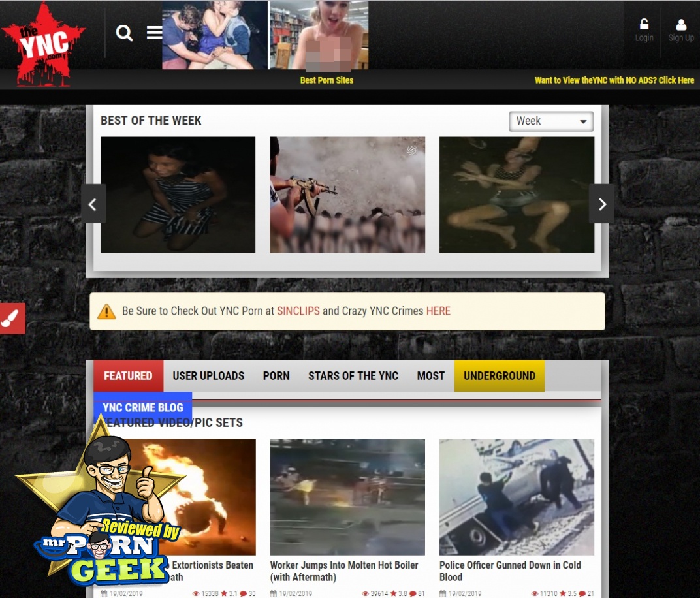Go to previous Best of the Week slide
700x598 pixels.
[x=93, y=204]
